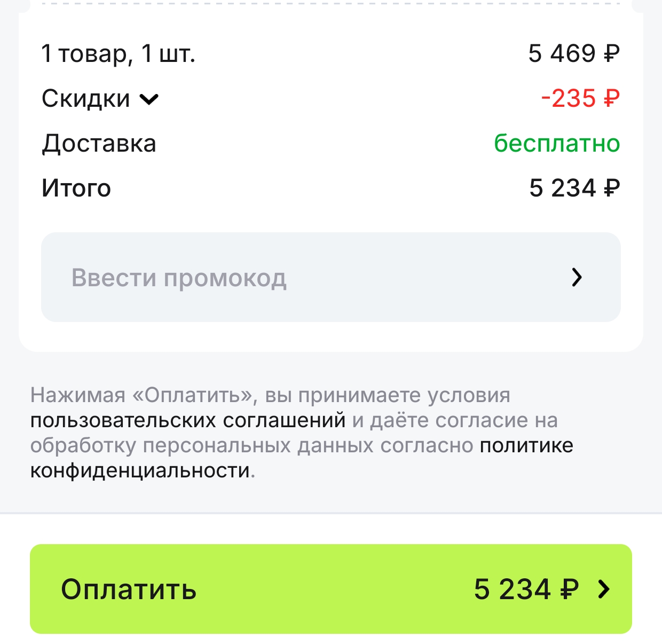
Task: Click the Скидки discounts label
Action: pos(85,99)
